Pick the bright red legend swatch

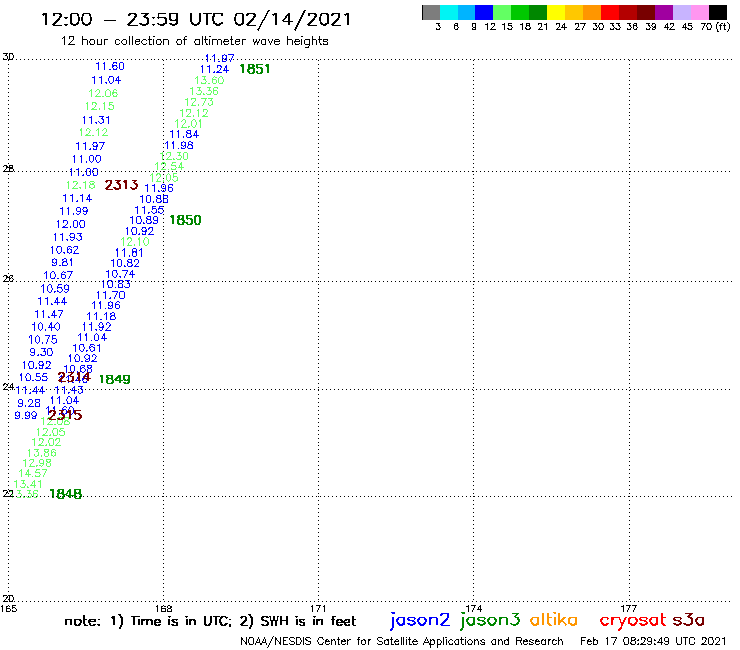click(610, 12)
